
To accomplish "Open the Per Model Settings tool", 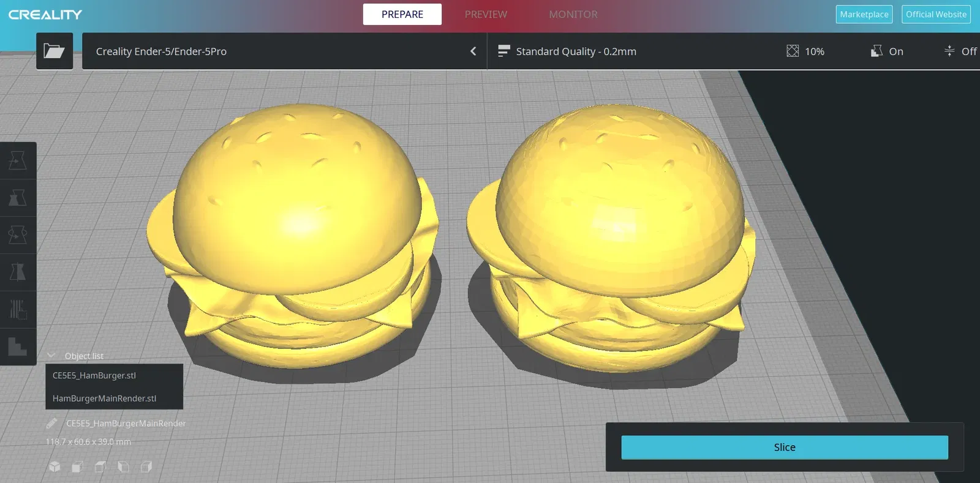I will click(18, 309).
